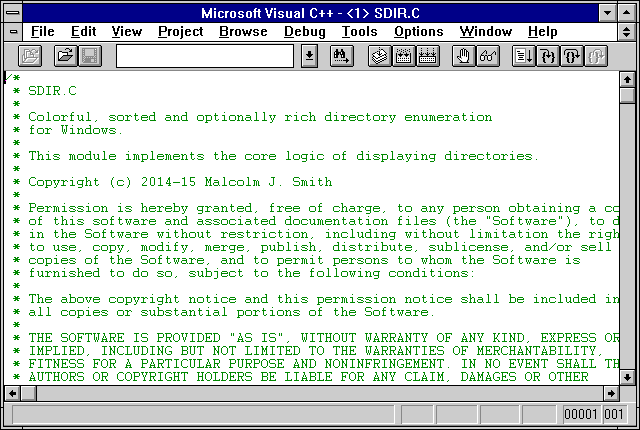Click the wide message pane in status bar
Screen dimensions: 640x430
point(203,414)
